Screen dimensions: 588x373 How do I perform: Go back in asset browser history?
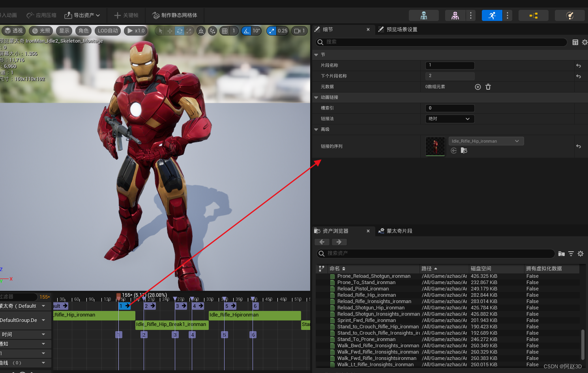322,242
